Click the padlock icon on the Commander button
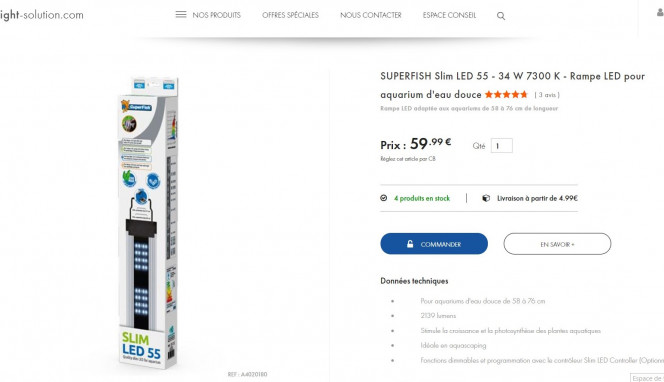The image size is (664, 382). [x=410, y=244]
